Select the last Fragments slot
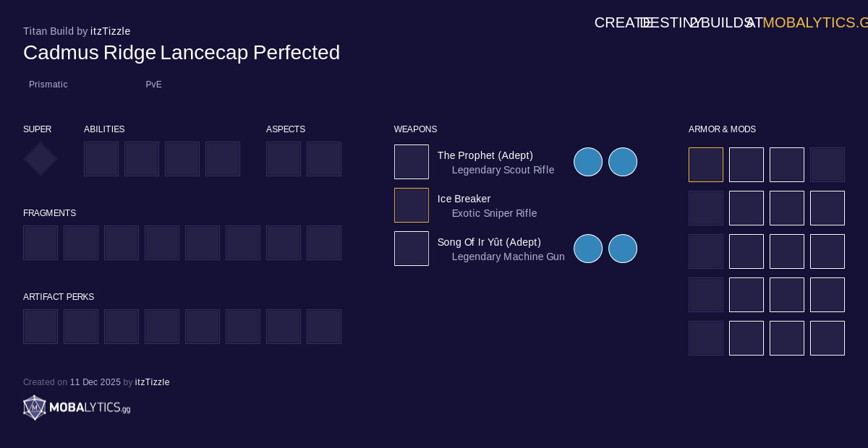This screenshot has width=868, height=448. coord(324,243)
